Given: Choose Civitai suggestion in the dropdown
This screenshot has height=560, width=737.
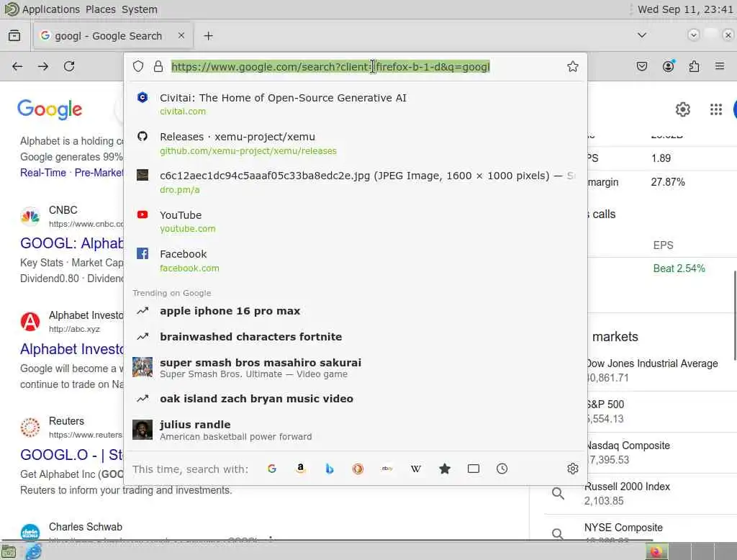Looking at the screenshot, I should click(356, 104).
